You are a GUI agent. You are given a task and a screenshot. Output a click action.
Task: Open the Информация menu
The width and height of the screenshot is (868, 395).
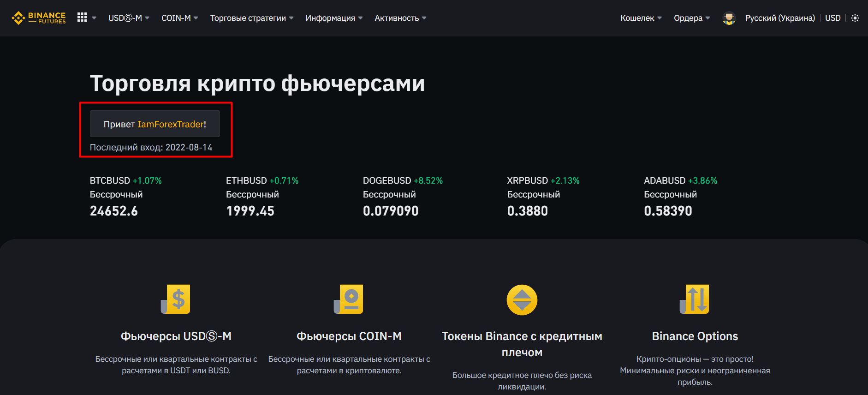pos(334,18)
